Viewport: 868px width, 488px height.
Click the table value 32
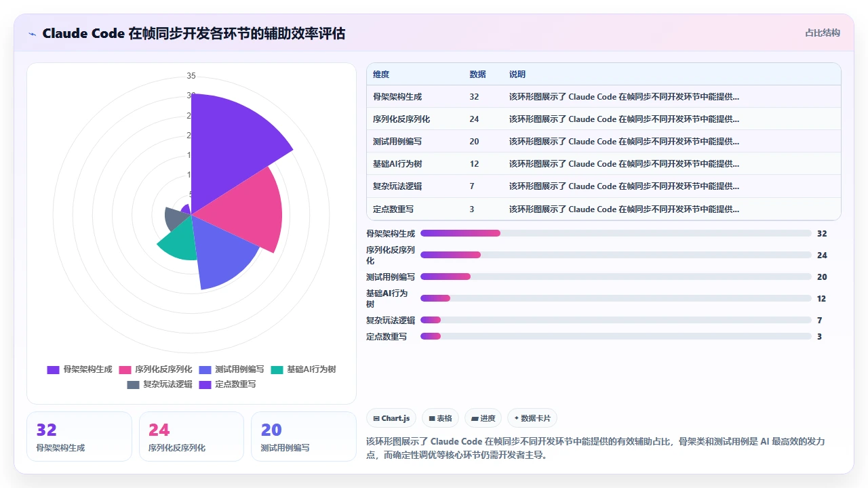(x=474, y=97)
